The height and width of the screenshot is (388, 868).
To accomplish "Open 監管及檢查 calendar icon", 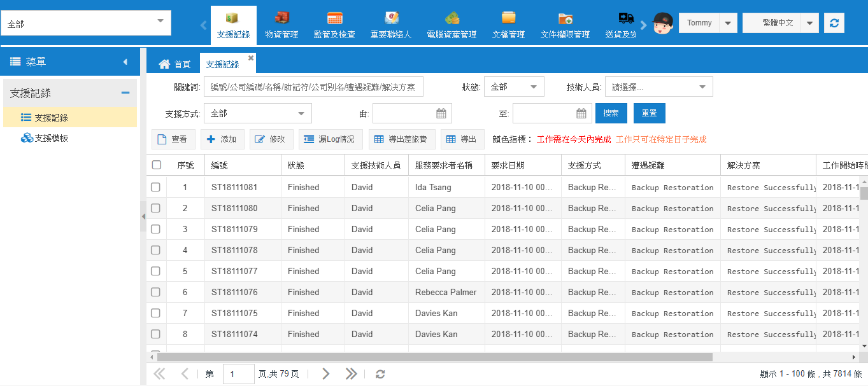I will point(334,18).
